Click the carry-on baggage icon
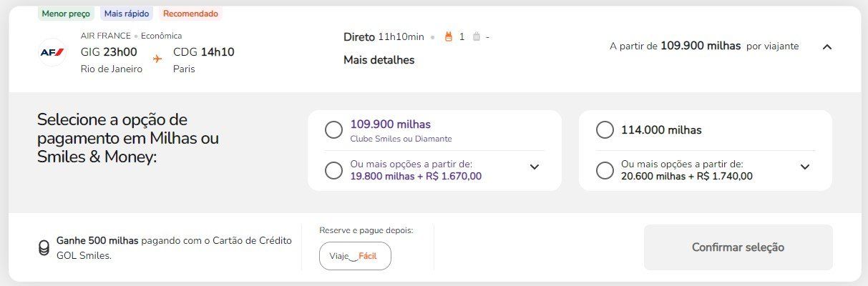The image size is (868, 286). [x=449, y=36]
